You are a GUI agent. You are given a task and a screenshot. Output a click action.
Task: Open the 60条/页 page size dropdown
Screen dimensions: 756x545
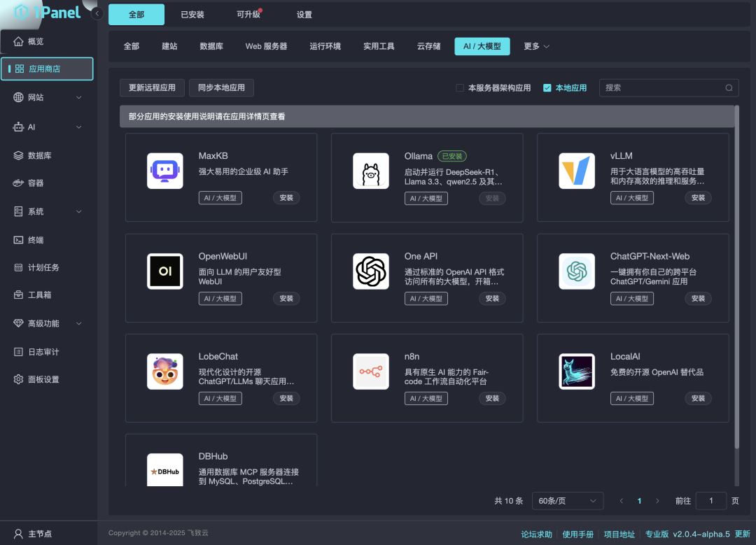tap(567, 500)
